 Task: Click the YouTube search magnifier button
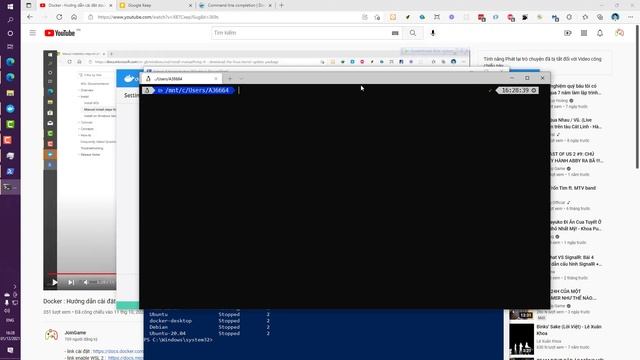coord(413,33)
